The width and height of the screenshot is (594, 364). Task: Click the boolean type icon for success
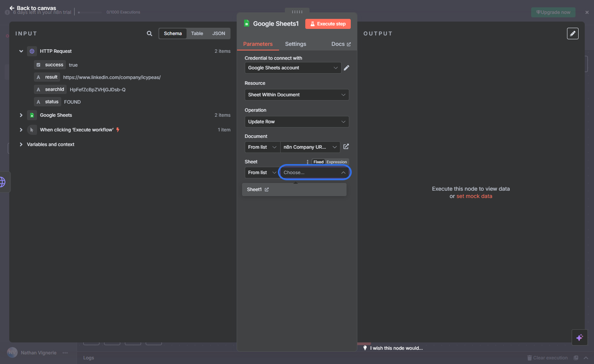(38, 65)
